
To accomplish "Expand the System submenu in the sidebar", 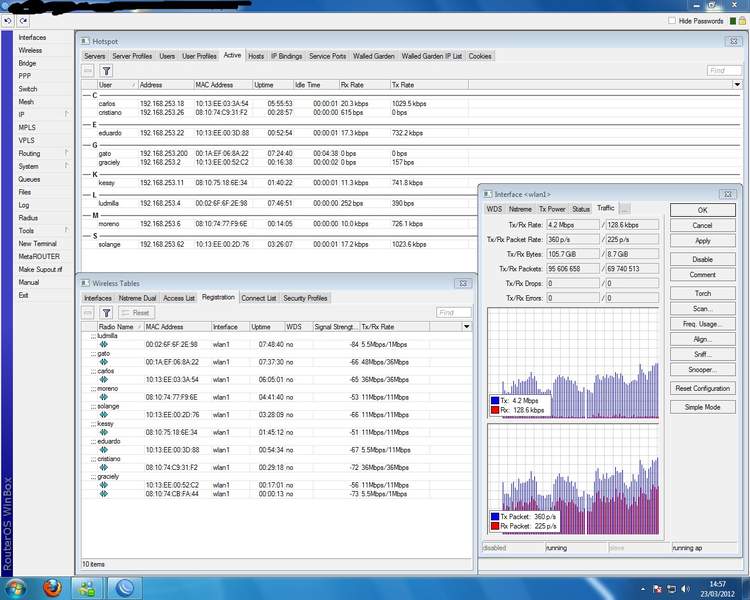I will tap(66, 166).
